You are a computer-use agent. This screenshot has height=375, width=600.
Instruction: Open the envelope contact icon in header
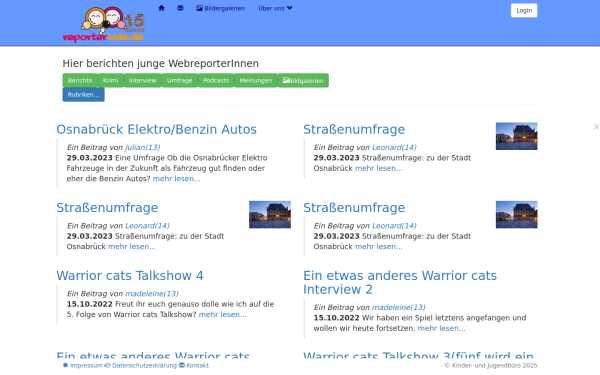(x=180, y=8)
